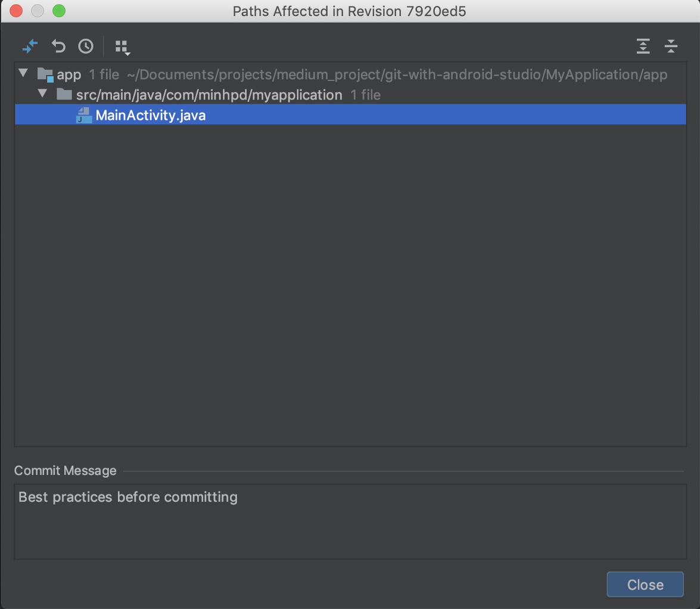This screenshot has height=609, width=700.
Task: Open file history with the clock icon
Action: [x=86, y=46]
